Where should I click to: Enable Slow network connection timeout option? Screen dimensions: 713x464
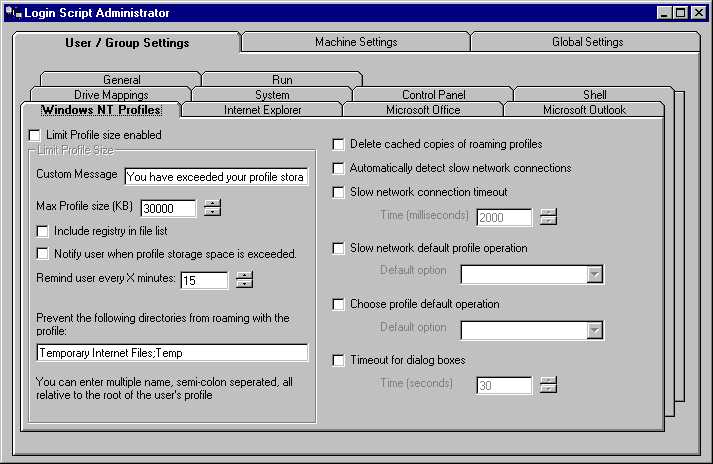tap(339, 192)
